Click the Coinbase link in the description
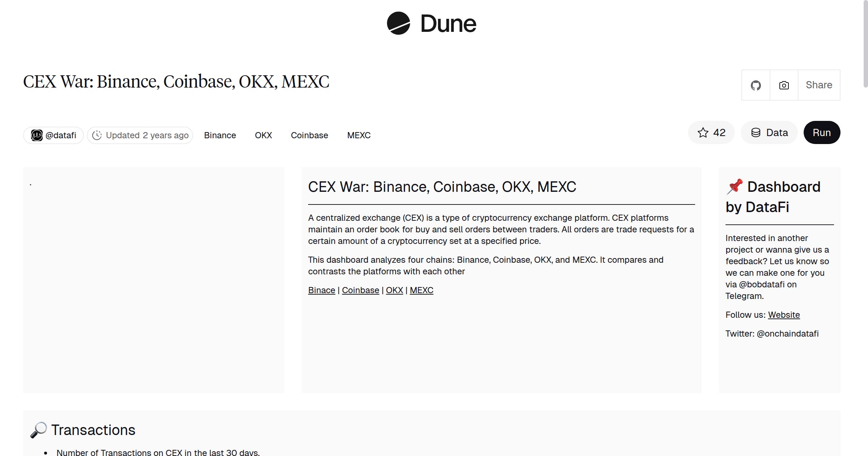868x456 pixels. pyautogui.click(x=360, y=290)
